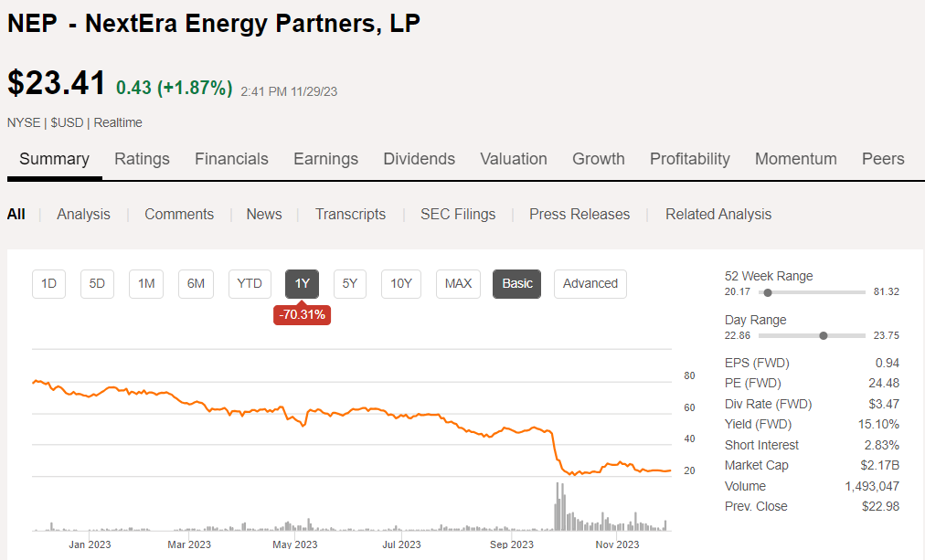925x560 pixels.
Task: Select the 1Y timeframe toggle
Action: coord(302,283)
